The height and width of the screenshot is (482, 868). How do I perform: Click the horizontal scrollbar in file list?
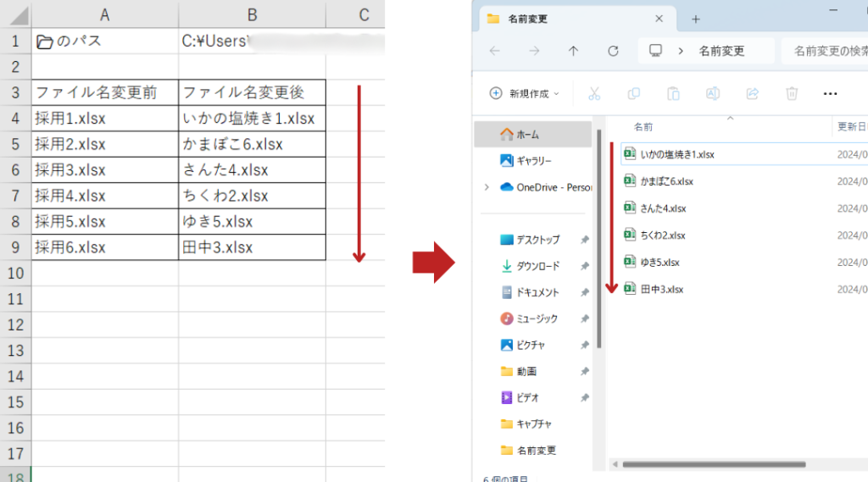point(712,464)
